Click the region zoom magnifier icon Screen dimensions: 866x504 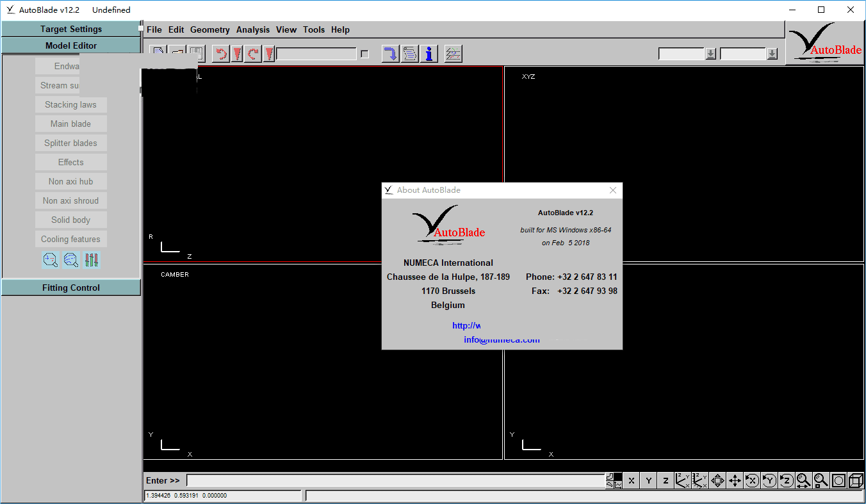pyautogui.click(x=822, y=481)
